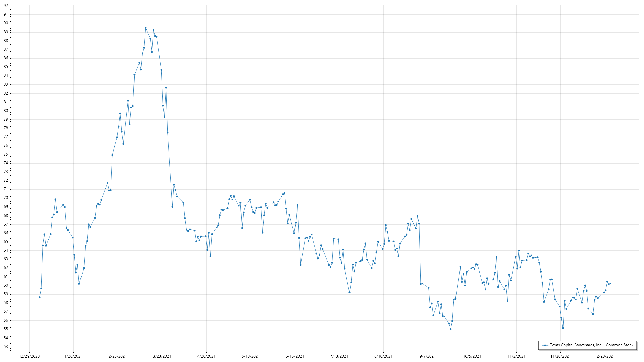Click the legend line marker icon

pos(545,345)
